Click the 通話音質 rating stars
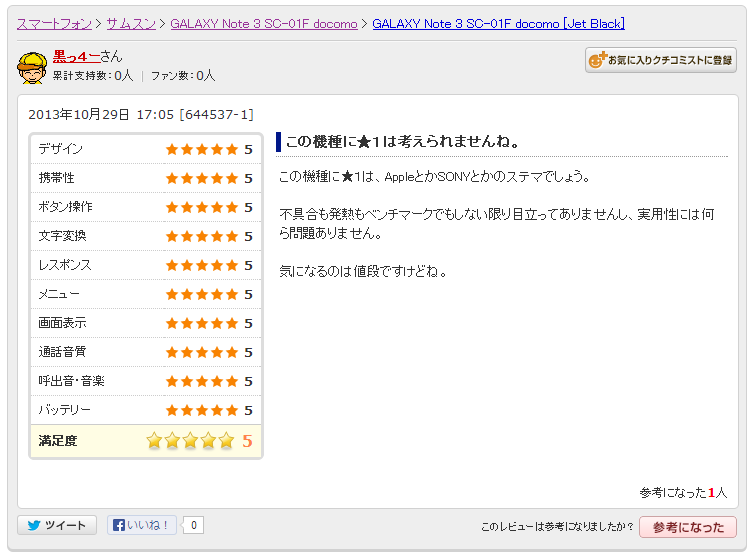The width and height of the screenshot is (754, 557). tap(202, 352)
